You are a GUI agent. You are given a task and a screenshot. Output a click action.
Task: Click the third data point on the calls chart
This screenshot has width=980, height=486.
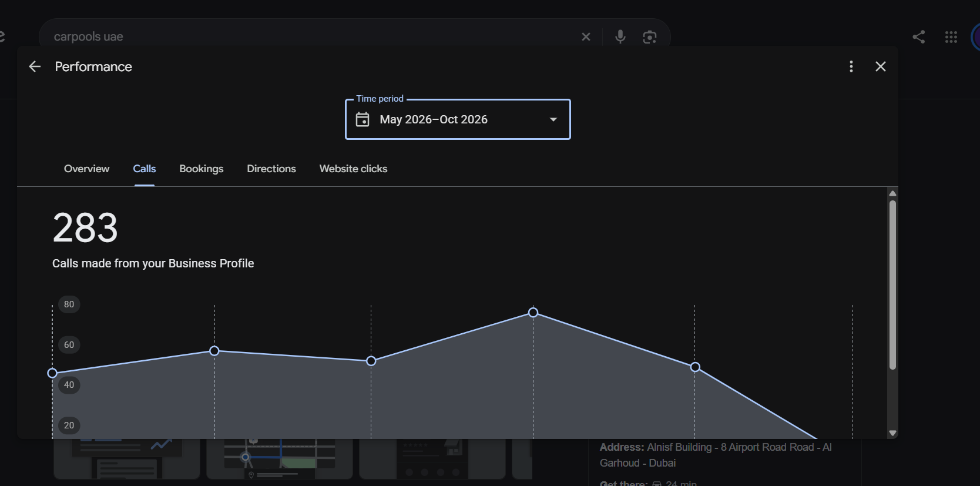tap(371, 361)
